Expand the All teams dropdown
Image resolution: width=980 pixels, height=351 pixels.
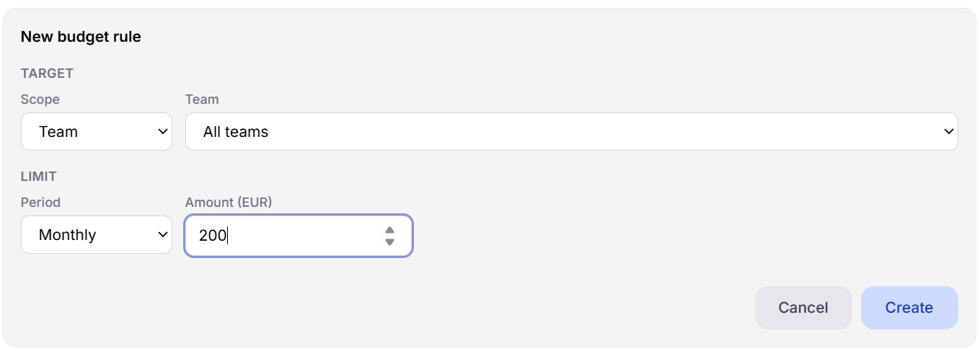click(572, 132)
